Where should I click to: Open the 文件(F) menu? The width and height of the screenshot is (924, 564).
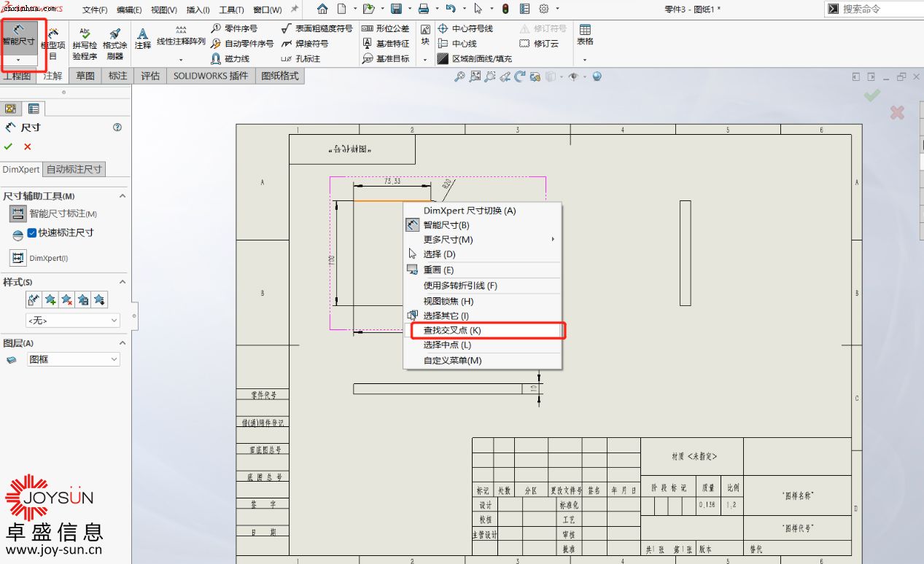(x=95, y=9)
